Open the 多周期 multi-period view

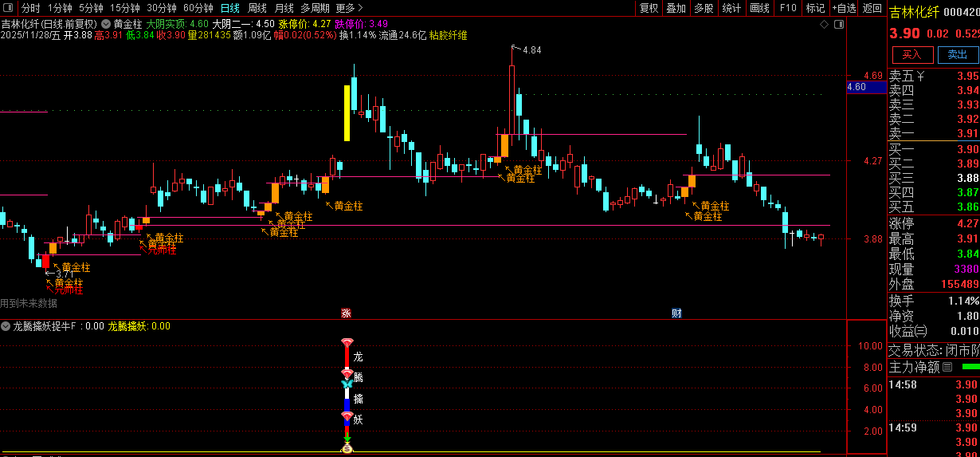point(315,8)
